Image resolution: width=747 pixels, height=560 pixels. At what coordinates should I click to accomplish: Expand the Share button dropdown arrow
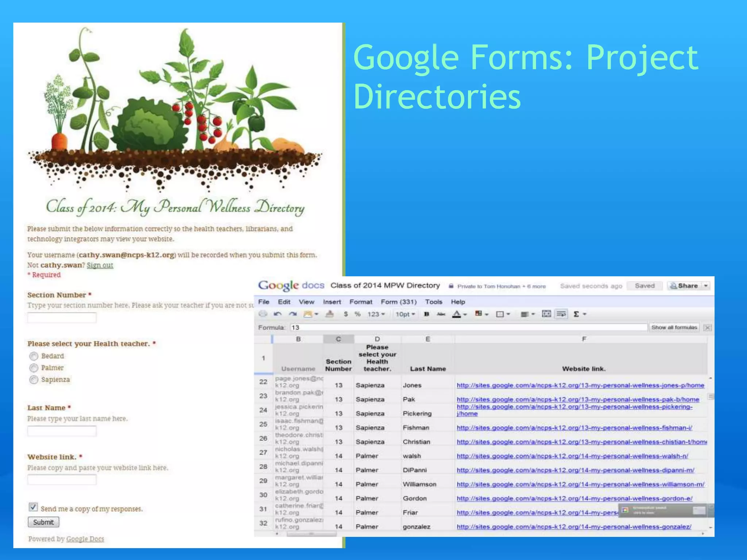pos(706,286)
